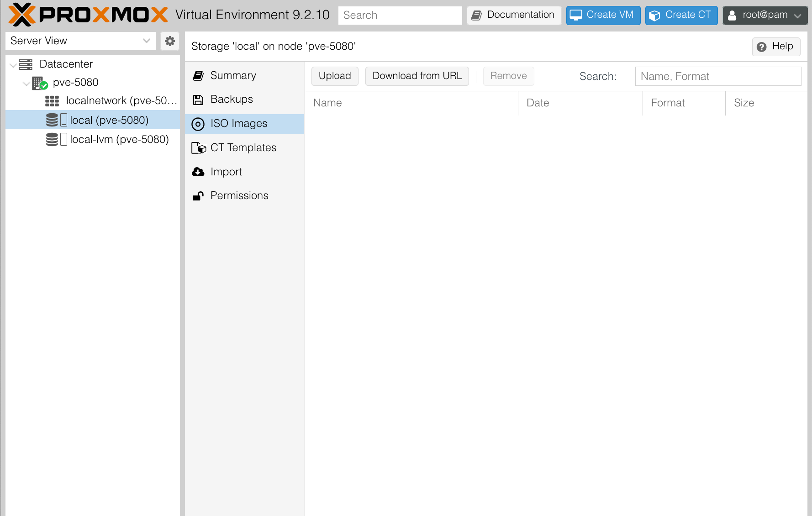Click the Remove button
The height and width of the screenshot is (516, 812).
[x=508, y=76]
